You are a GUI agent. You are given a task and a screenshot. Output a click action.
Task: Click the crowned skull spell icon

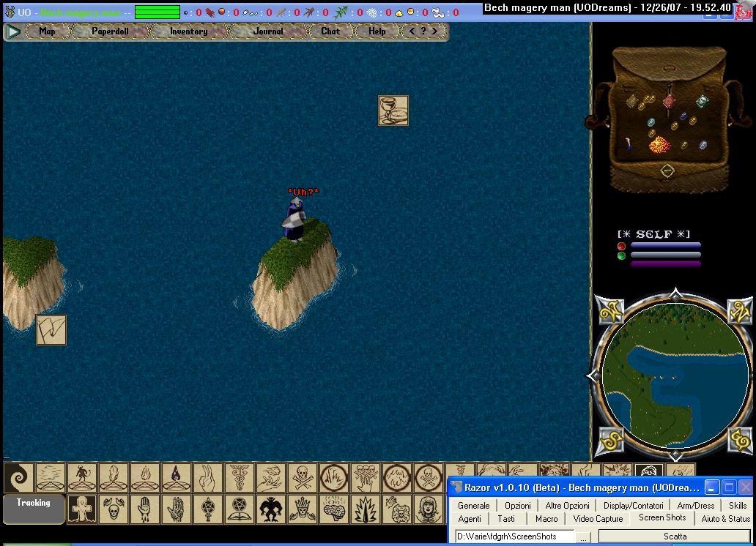303,509
